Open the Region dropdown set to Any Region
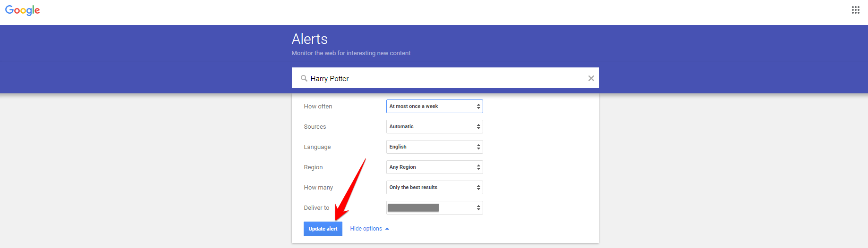The width and height of the screenshot is (868, 248). (434, 167)
